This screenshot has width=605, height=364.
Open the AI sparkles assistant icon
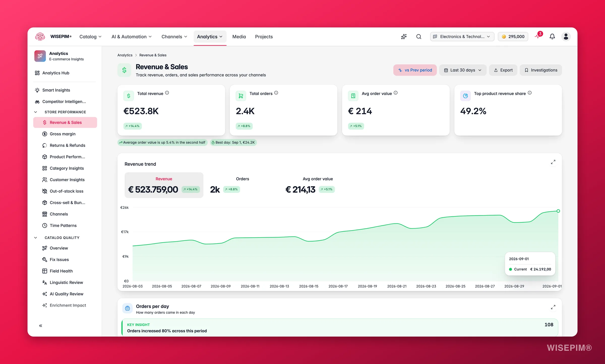tap(404, 37)
